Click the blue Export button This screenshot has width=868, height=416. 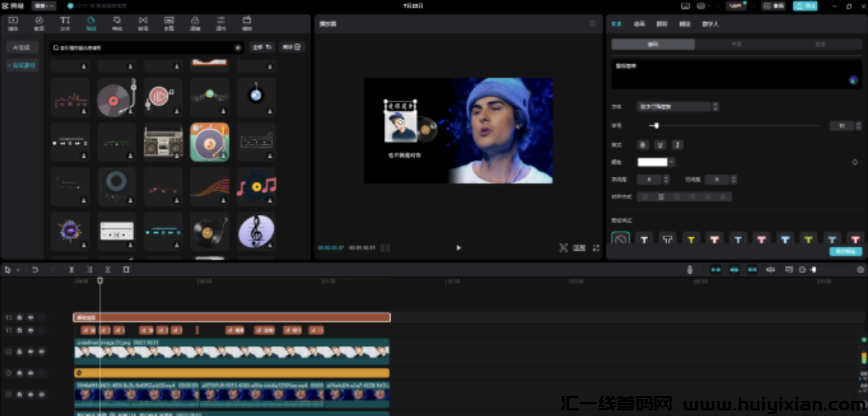point(804,6)
